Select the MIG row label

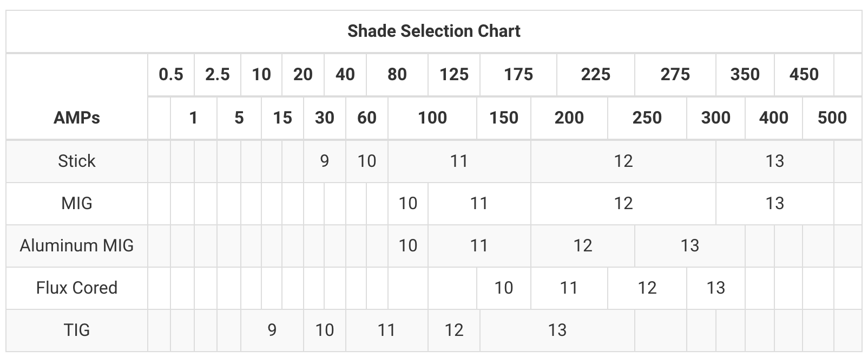pos(77,203)
